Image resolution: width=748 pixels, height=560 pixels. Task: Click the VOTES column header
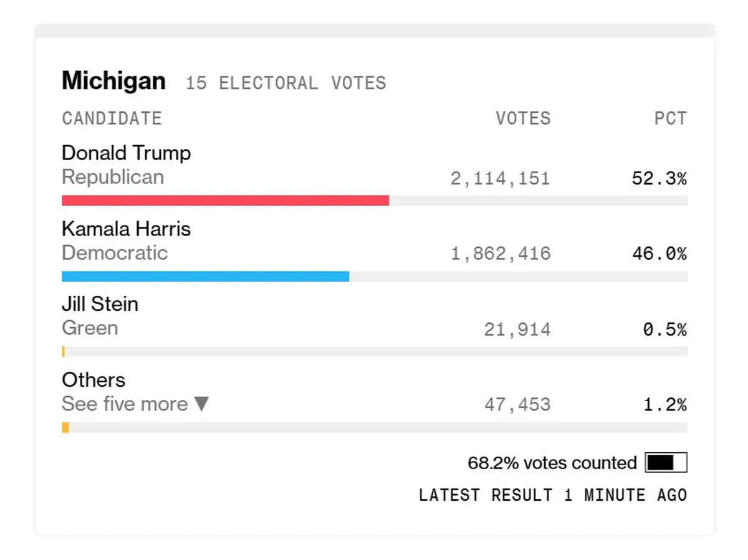[523, 118]
